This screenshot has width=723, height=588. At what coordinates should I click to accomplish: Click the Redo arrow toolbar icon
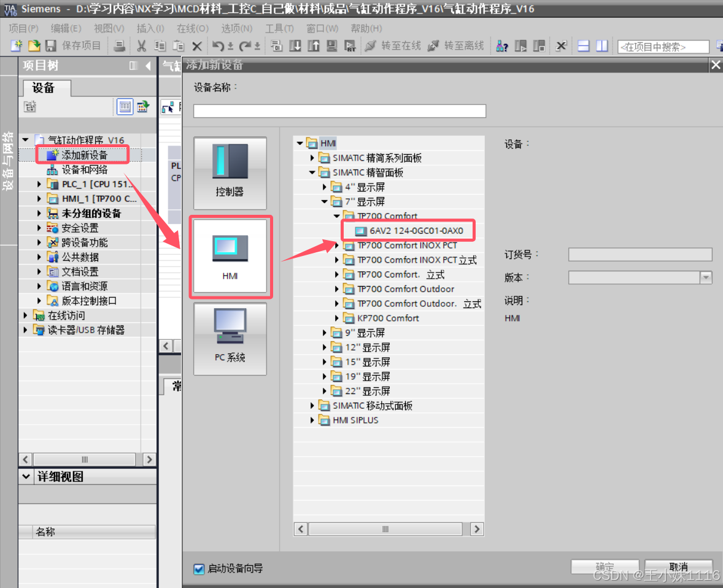[x=245, y=45]
